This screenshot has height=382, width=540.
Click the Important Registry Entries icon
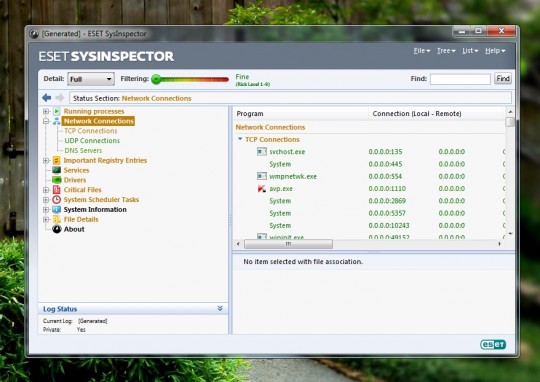[57, 161]
